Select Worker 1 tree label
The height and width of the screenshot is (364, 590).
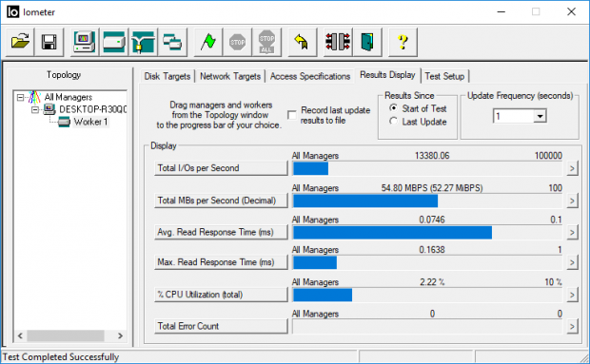(90, 122)
